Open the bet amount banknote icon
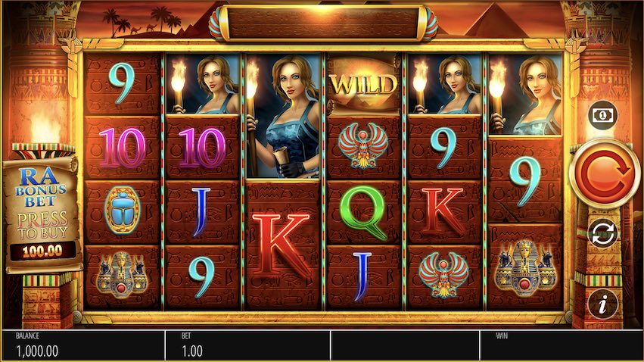 point(602,115)
